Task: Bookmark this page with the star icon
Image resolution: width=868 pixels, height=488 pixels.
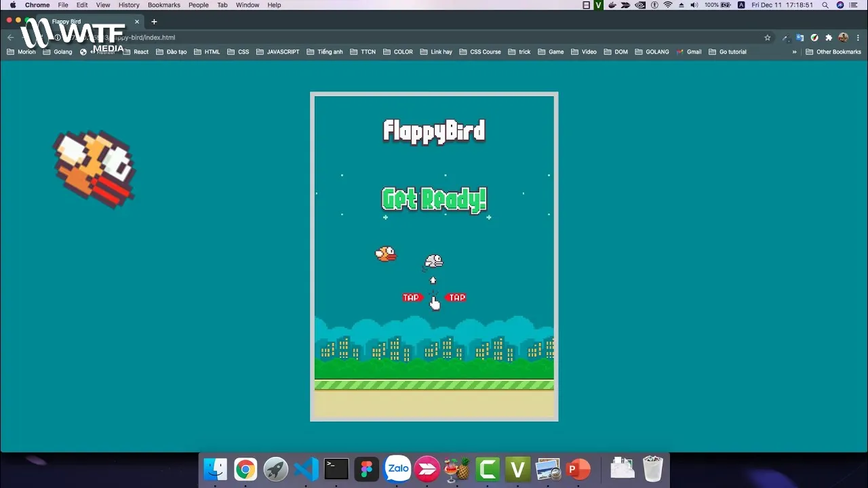Action: pos(768,38)
